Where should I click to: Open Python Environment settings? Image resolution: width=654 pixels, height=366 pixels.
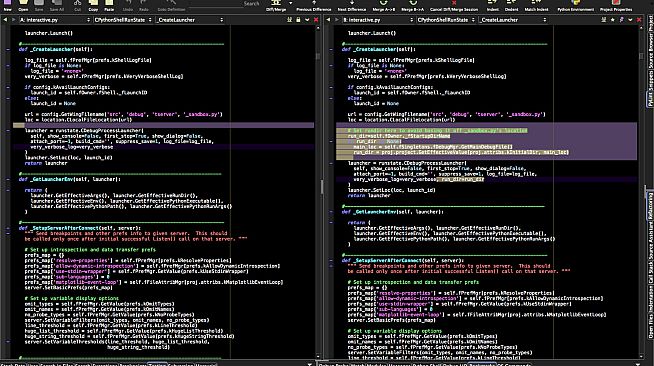click(x=576, y=5)
